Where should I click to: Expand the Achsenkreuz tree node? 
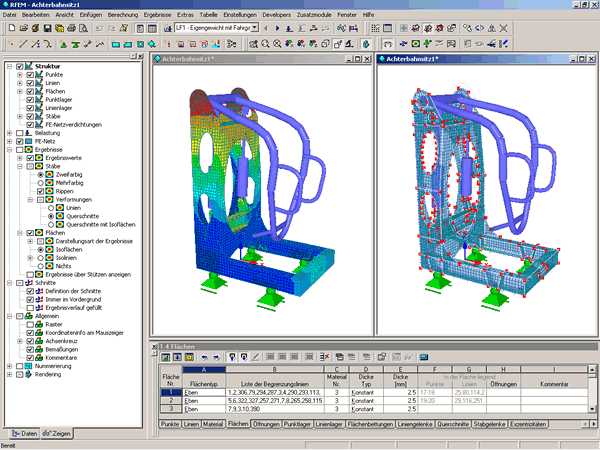point(20,341)
